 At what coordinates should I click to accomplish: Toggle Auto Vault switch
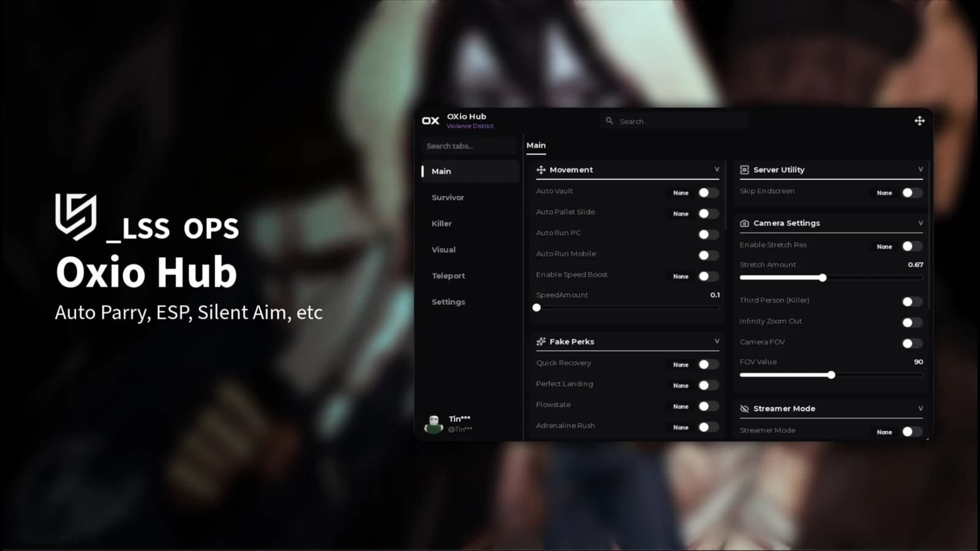tap(709, 193)
